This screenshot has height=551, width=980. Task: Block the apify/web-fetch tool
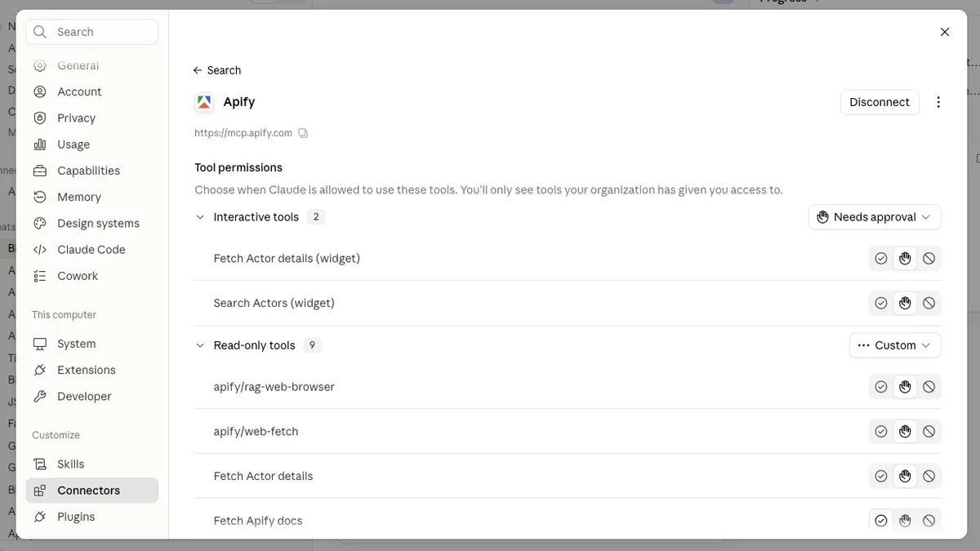coord(929,431)
